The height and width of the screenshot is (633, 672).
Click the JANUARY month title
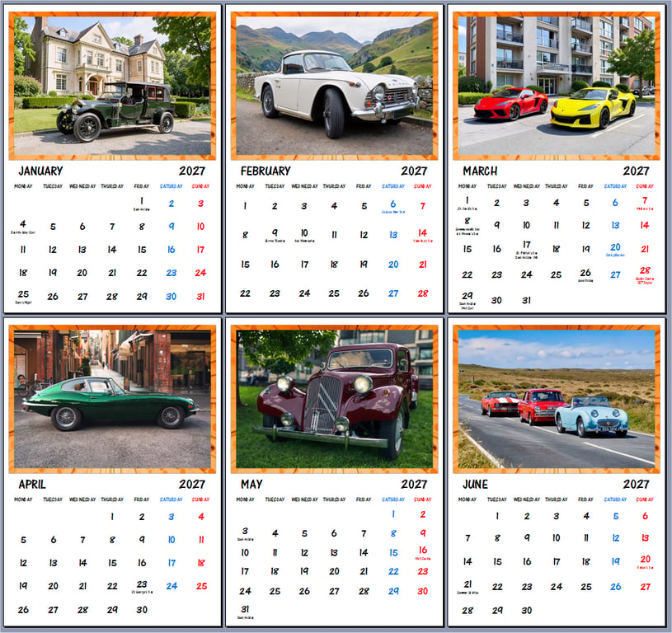point(40,171)
